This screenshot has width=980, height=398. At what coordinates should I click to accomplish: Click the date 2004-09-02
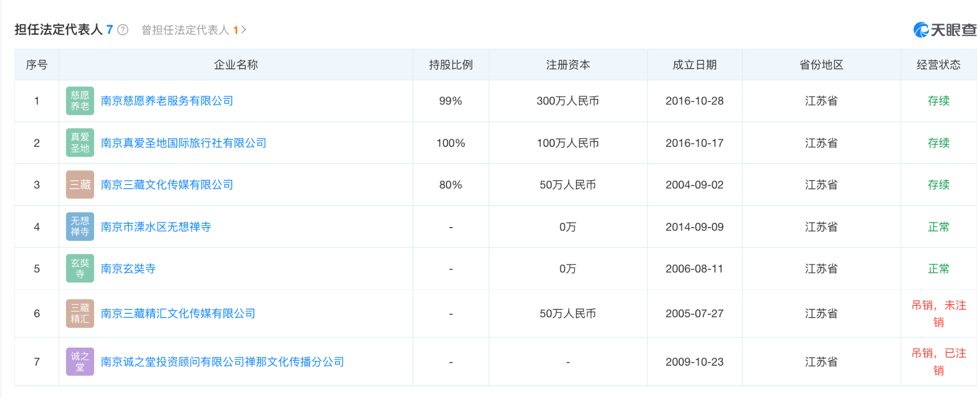click(694, 185)
